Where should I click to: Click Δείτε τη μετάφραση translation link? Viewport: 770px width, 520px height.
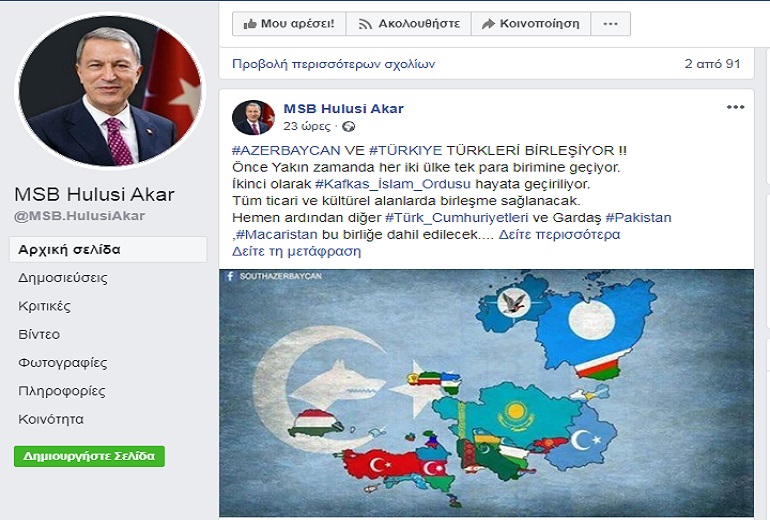pyautogui.click(x=297, y=251)
